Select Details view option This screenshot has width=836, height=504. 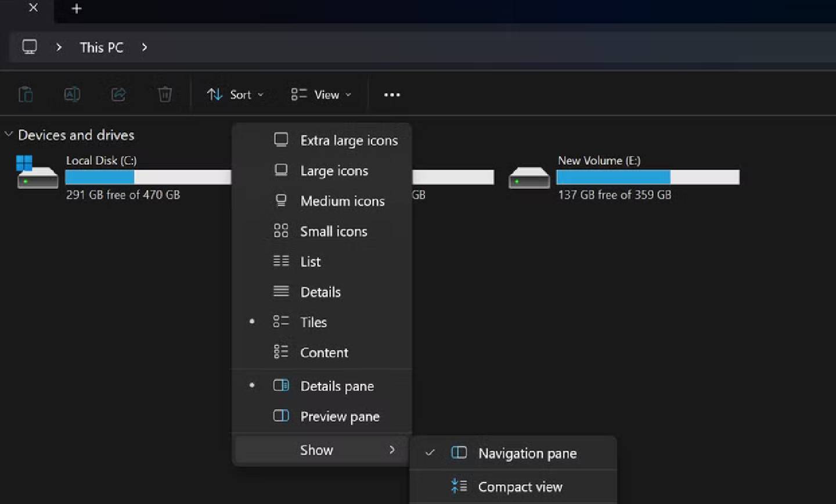pyautogui.click(x=322, y=292)
